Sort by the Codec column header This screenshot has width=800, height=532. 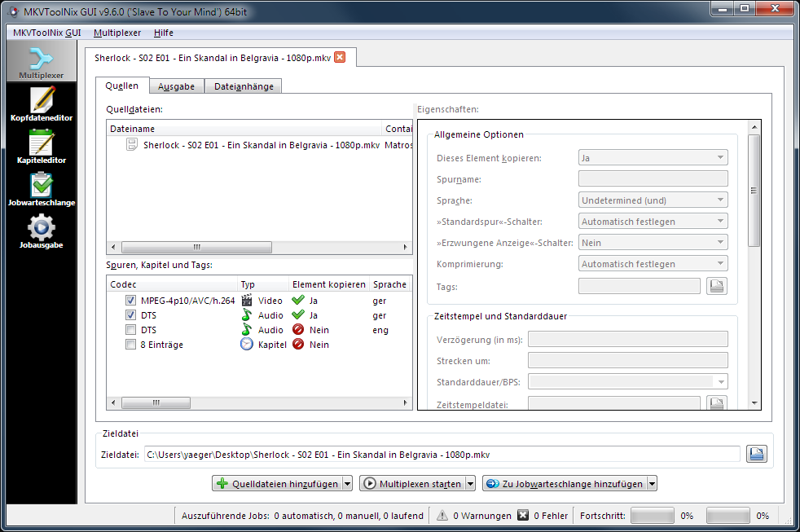coord(173,284)
